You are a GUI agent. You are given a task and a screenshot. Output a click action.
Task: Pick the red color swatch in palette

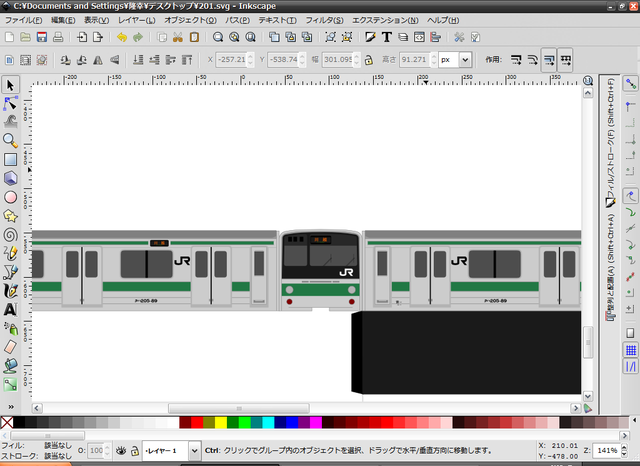197,423
